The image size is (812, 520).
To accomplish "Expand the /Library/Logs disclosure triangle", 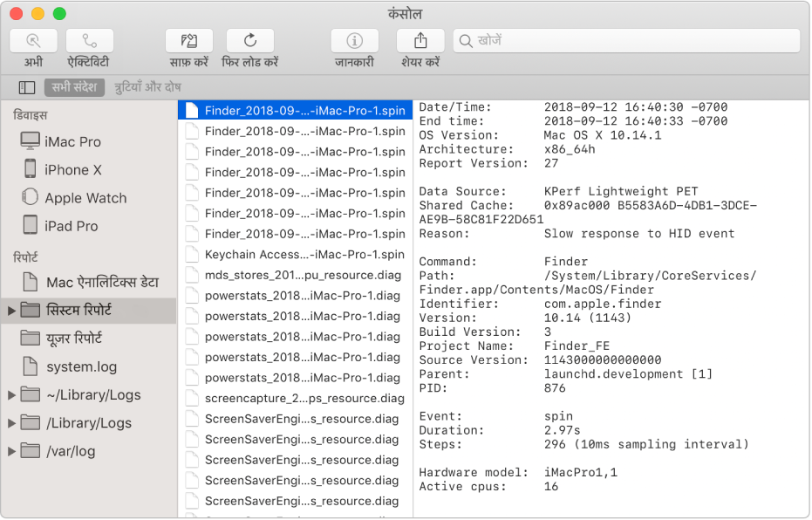I will pyautogui.click(x=11, y=423).
